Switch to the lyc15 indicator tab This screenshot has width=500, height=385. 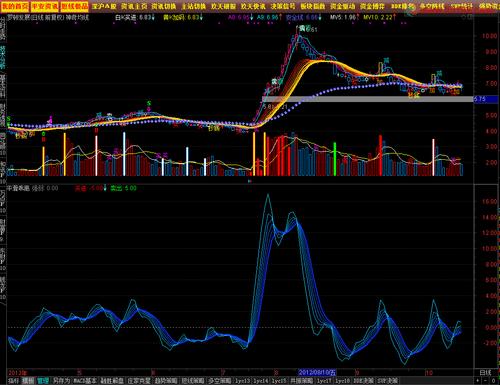(279, 381)
